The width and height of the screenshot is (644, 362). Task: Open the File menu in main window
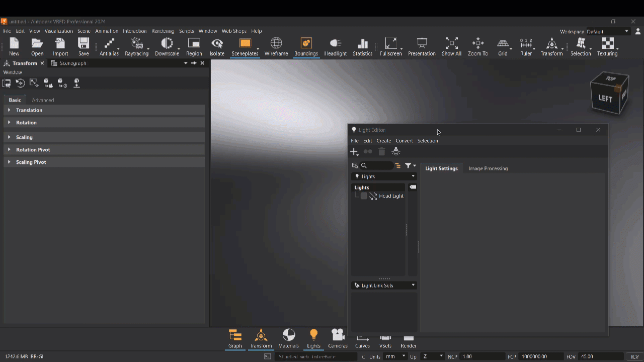pos(7,31)
